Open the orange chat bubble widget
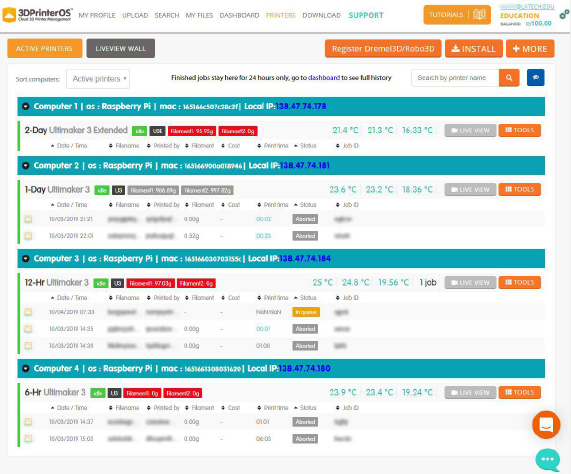Viewport: 571px width, 474px height. (x=546, y=424)
